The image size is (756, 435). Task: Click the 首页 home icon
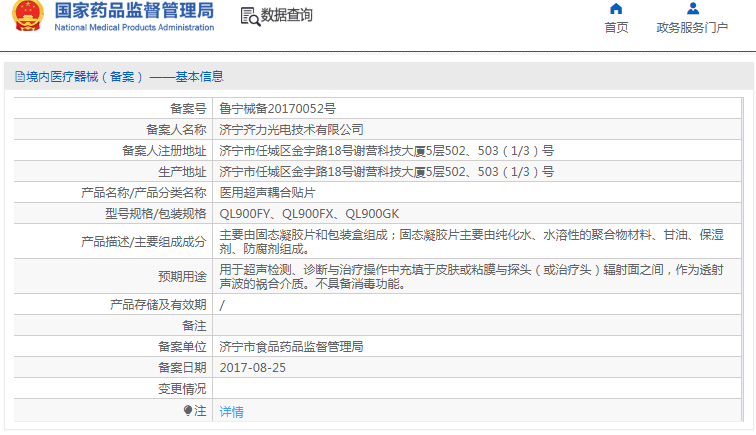coord(616,9)
